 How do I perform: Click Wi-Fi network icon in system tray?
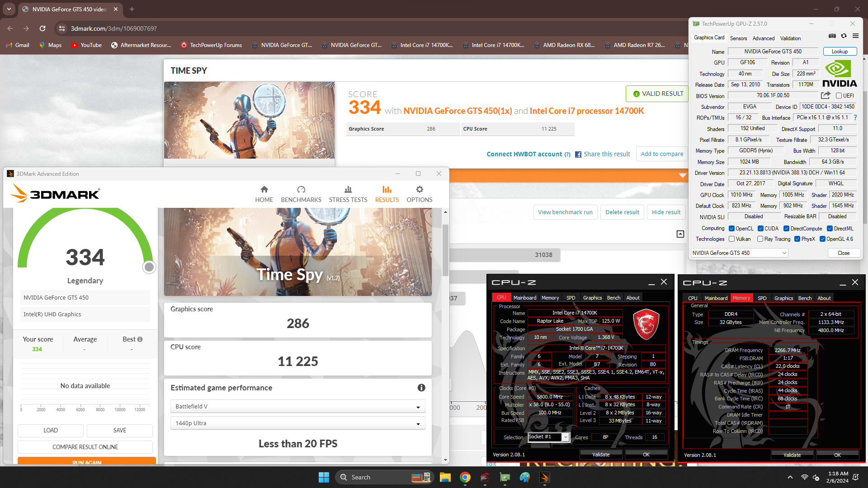point(804,477)
